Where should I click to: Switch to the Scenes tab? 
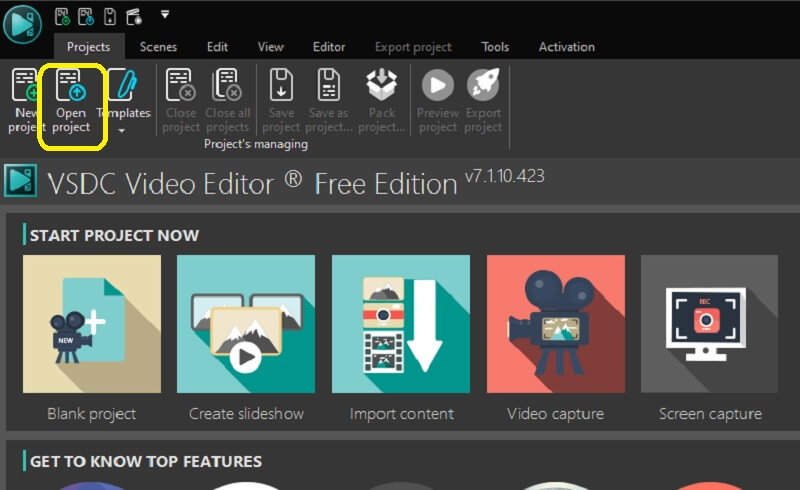pos(158,47)
